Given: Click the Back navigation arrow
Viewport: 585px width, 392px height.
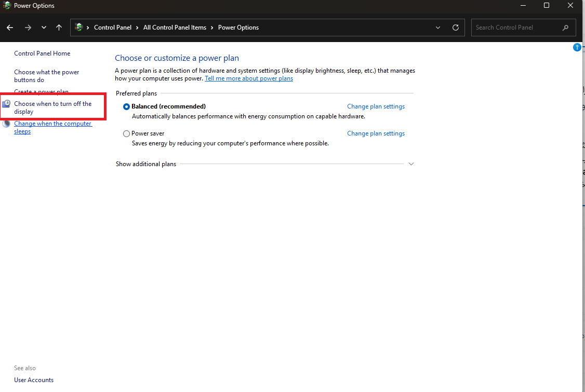Looking at the screenshot, I should click(10, 28).
